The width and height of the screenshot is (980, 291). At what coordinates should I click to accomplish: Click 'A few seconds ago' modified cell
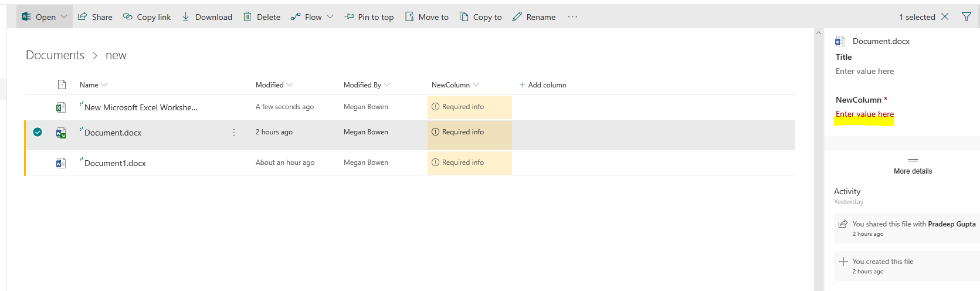284,107
